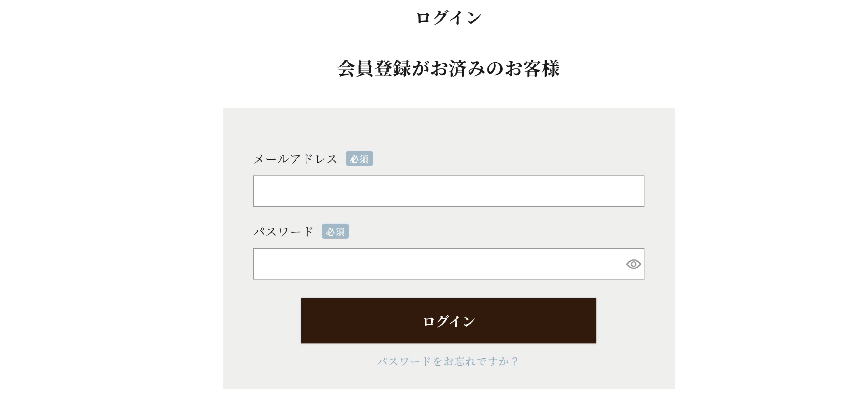Reveal typed password with eye toggle
The width and height of the screenshot is (868, 394).
pos(633,264)
